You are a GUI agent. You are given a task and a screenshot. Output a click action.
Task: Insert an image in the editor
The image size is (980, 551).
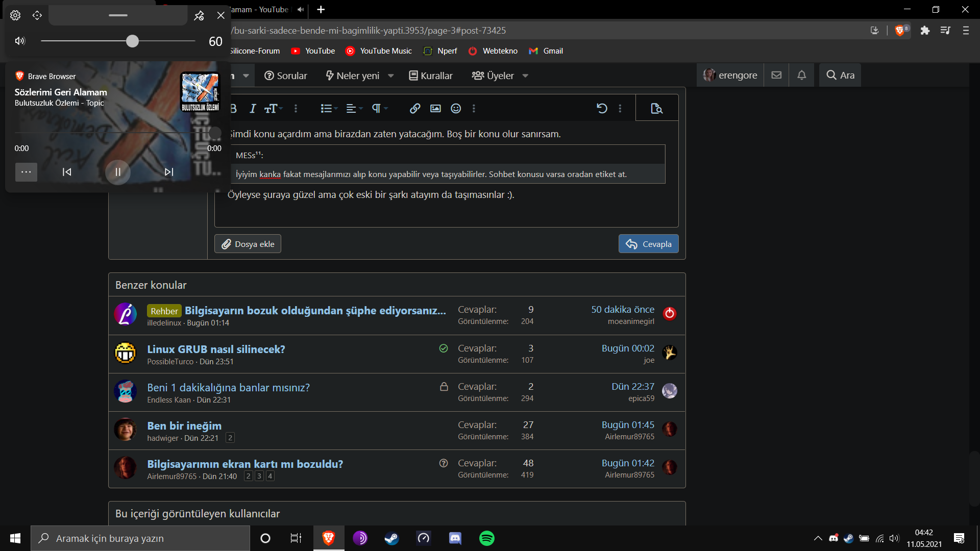(x=435, y=108)
